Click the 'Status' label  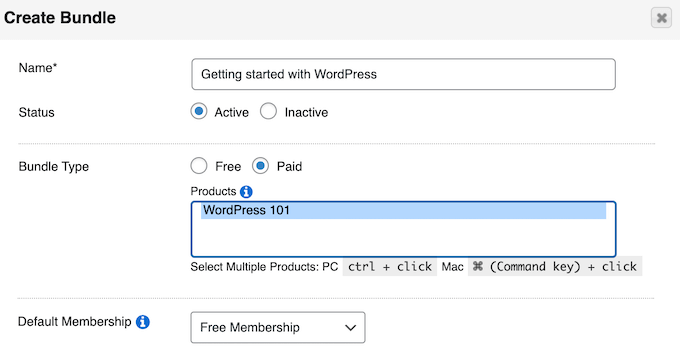click(x=36, y=112)
